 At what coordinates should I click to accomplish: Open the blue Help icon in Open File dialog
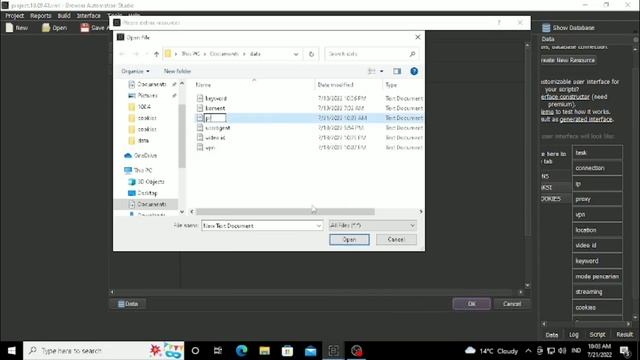[414, 71]
